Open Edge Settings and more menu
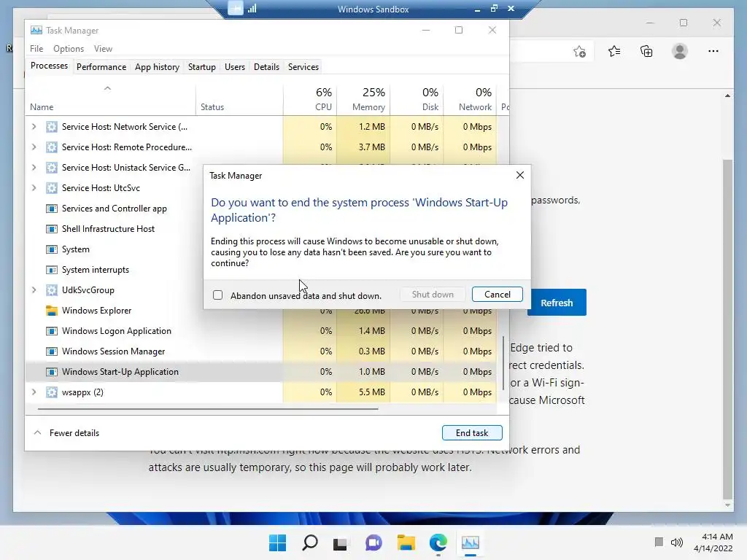The image size is (747, 560). (713, 51)
